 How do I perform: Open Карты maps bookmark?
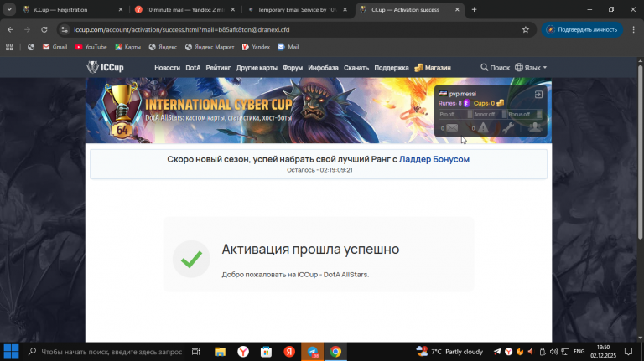point(127,47)
